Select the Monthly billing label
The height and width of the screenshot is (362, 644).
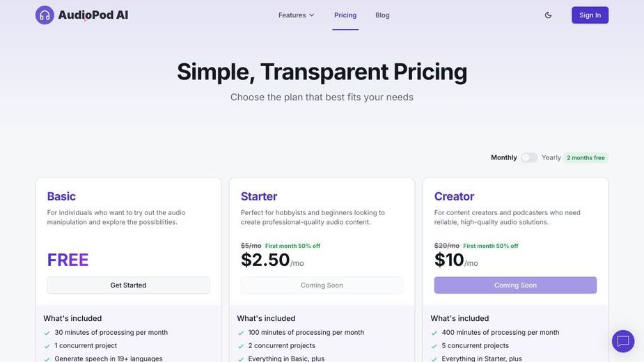[503, 157]
